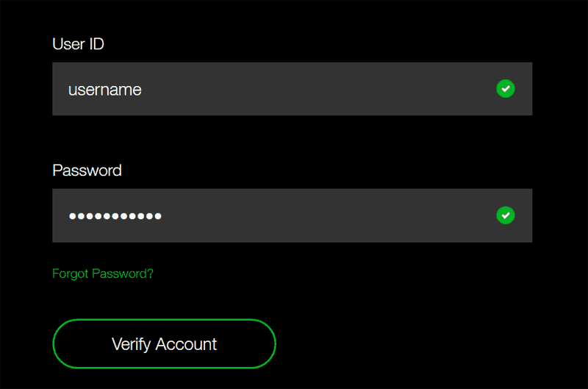Submit the form with Verify Account
The width and height of the screenshot is (588, 389).
164,343
